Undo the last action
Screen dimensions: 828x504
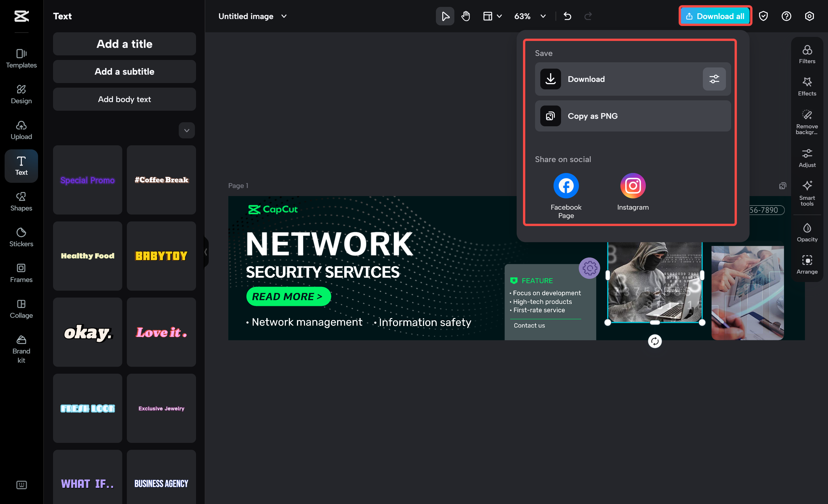click(x=568, y=16)
